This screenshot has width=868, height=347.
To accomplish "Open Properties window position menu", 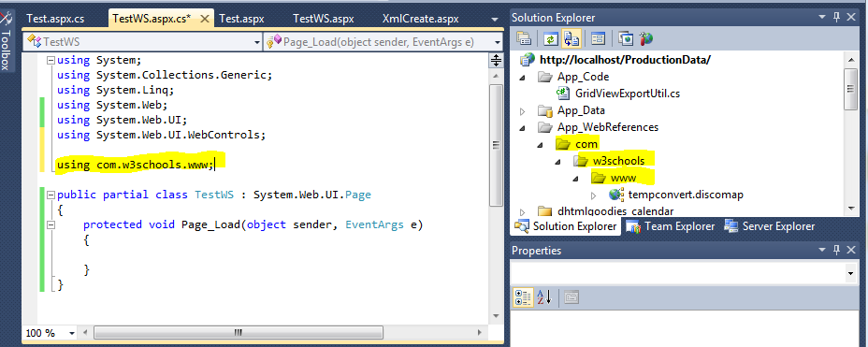I will (x=821, y=250).
